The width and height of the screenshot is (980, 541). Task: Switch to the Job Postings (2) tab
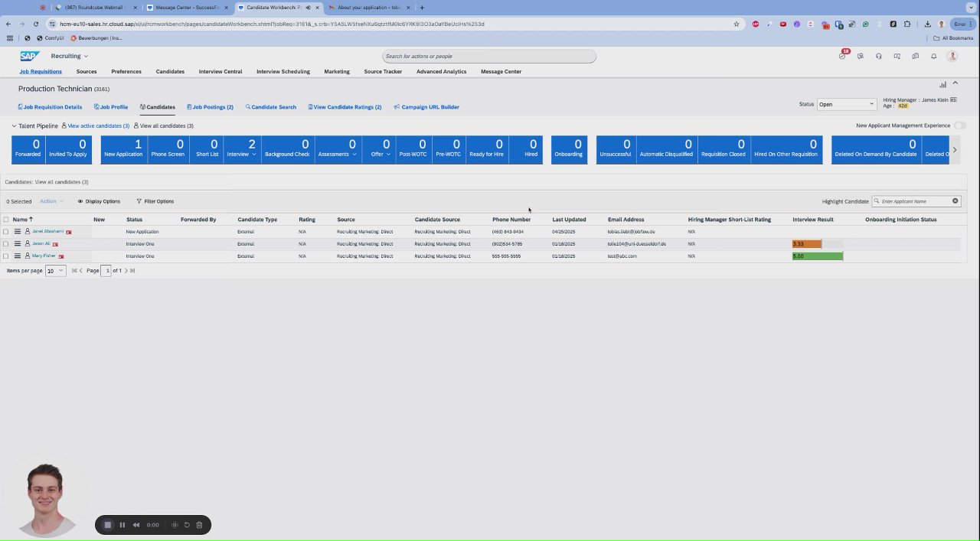(x=210, y=107)
